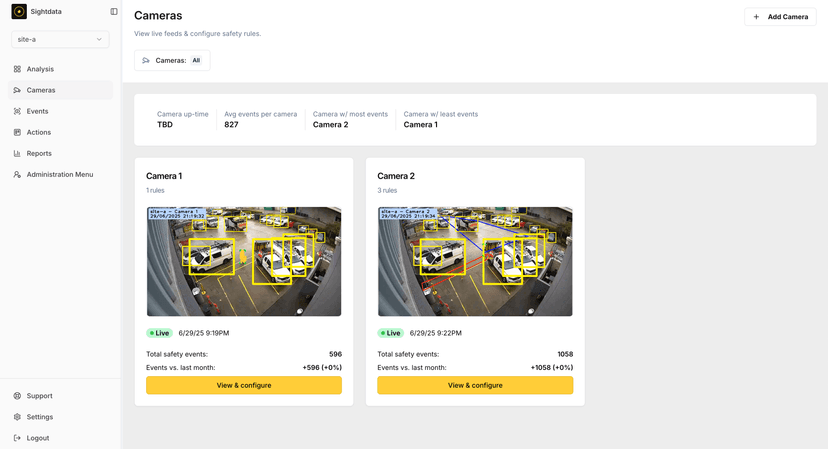Click the Support lifebuoy icon
This screenshot has height=449, width=828.
pyautogui.click(x=17, y=396)
